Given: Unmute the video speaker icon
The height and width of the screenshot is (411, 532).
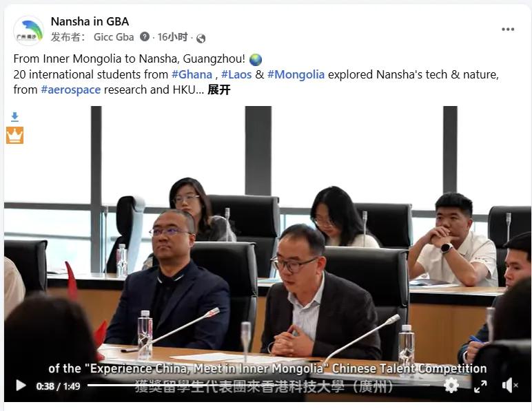Looking at the screenshot, I should point(510,386).
